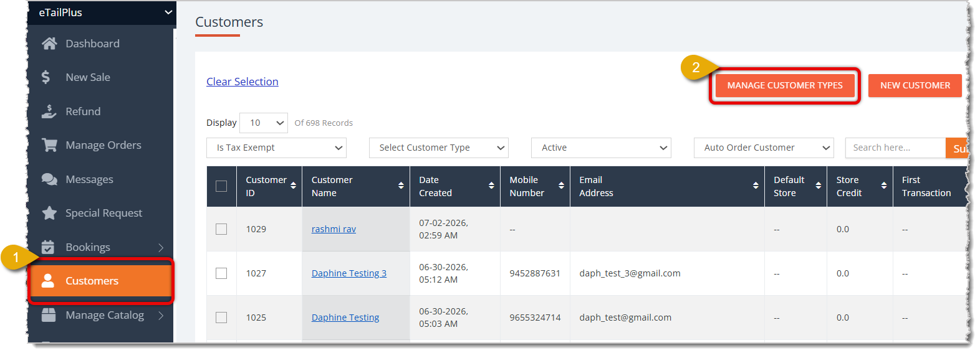Select Customers menu item
980x353 pixels.
pos(100,281)
